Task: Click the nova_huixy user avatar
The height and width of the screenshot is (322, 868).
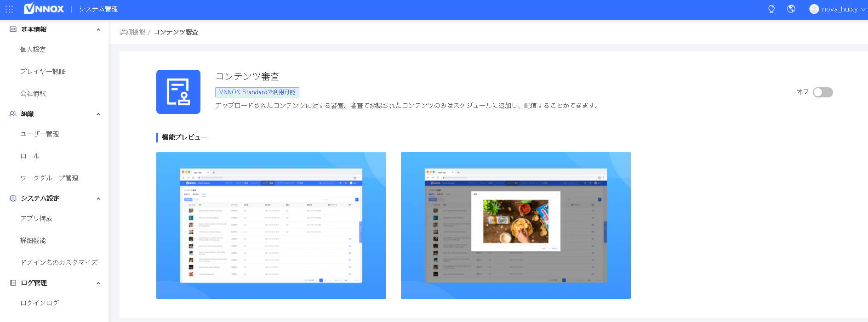Action: click(x=814, y=9)
